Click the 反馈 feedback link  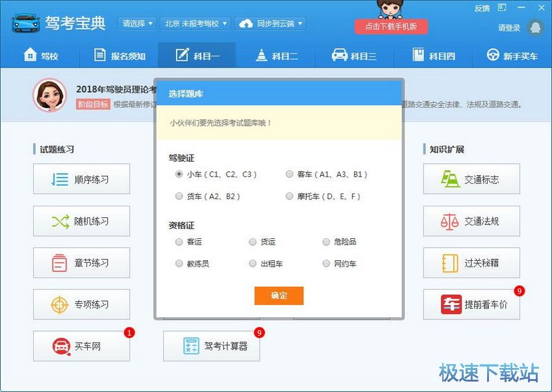tap(482, 8)
